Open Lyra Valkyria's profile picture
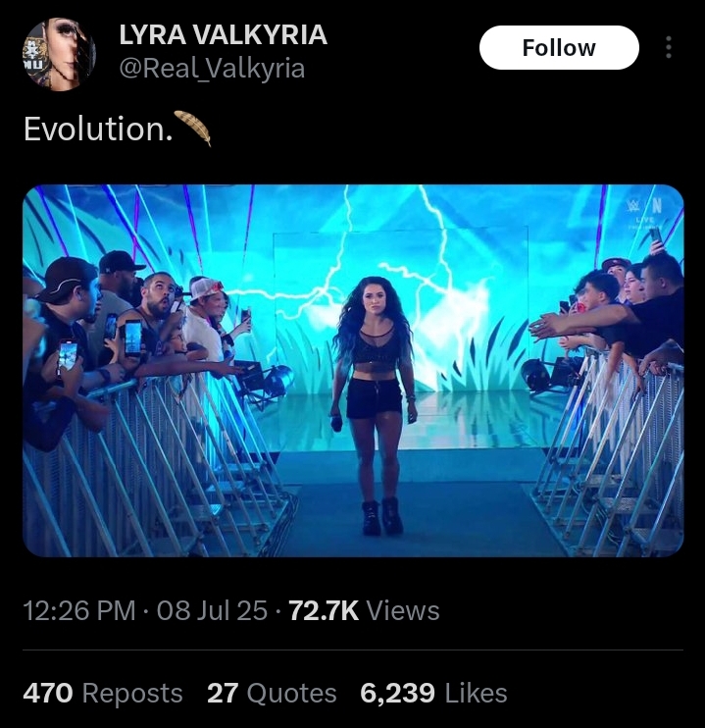705x728 pixels. 60,55
